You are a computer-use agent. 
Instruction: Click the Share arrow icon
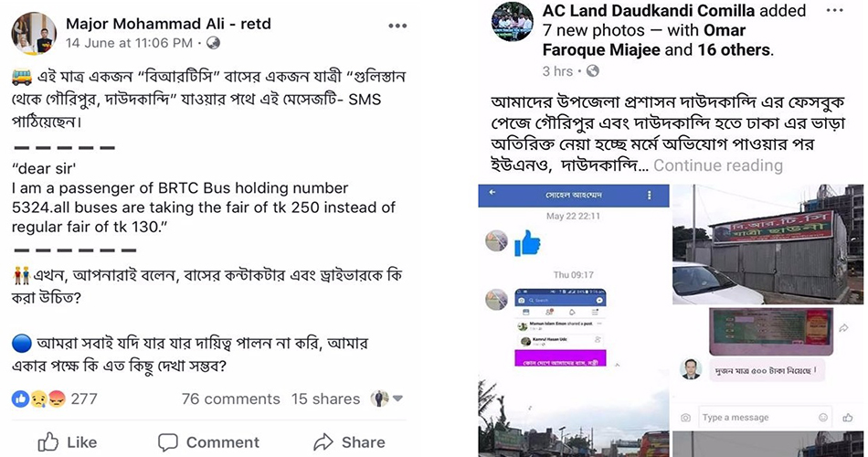coord(323,442)
